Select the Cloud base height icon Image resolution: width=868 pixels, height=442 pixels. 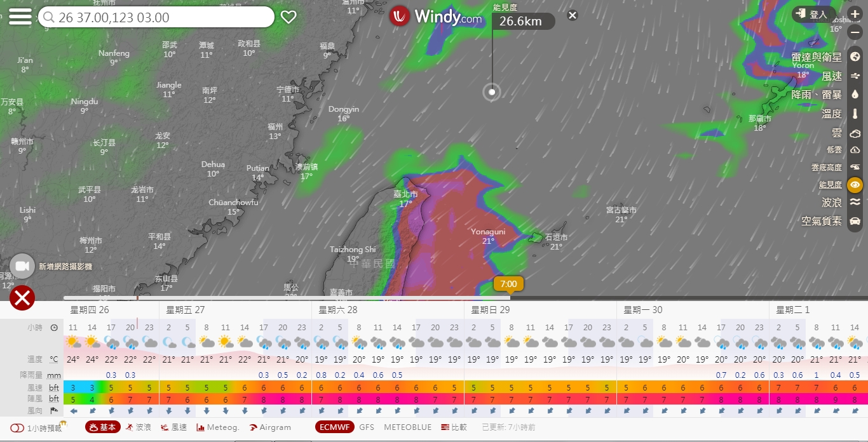(855, 167)
